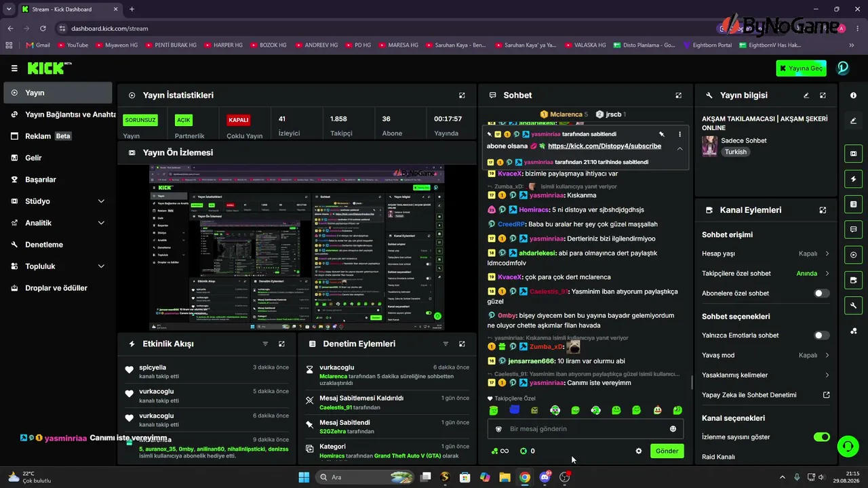Image resolution: width=868 pixels, height=488 pixels.
Task: Open Droplar ve ödüller page
Action: pyautogui.click(x=58, y=288)
